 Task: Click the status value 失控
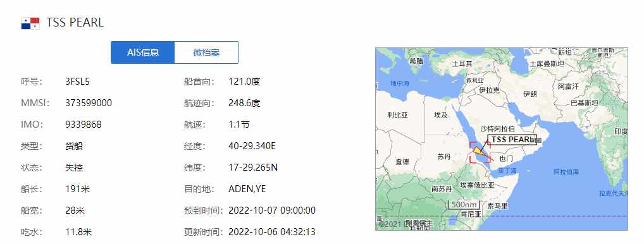pyautogui.click(x=74, y=168)
